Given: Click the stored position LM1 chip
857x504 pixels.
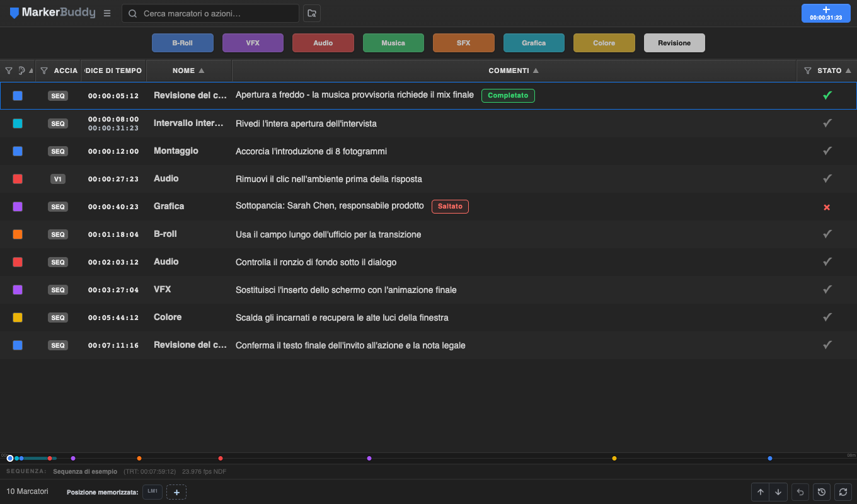Looking at the screenshot, I should pyautogui.click(x=152, y=491).
